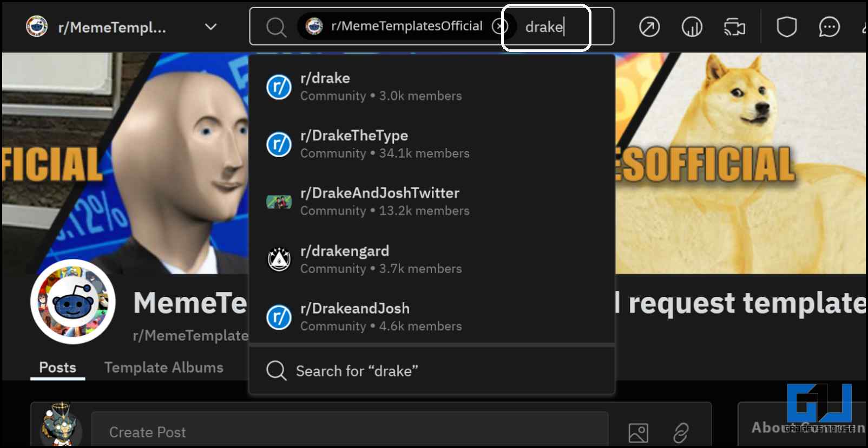Click the Doge image in banner
The image size is (868, 448).
(741, 163)
